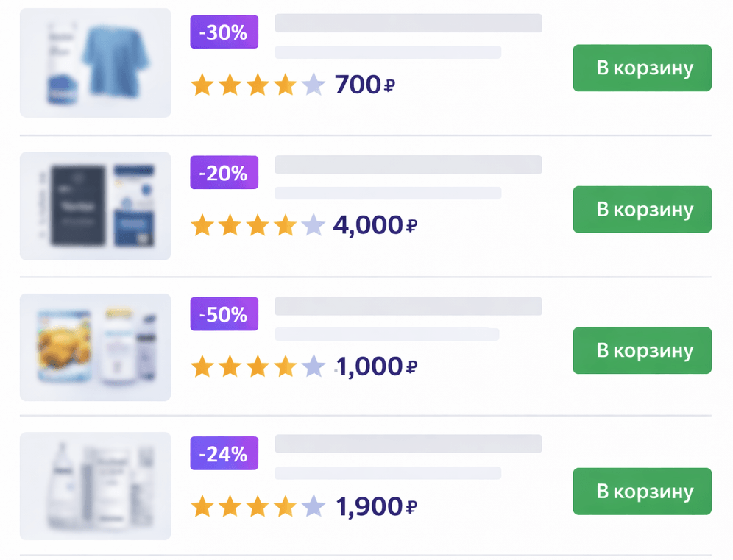Image resolution: width=733 pixels, height=560 pixels.
Task: Open the blue t-shirt product thumbnail
Action: coord(95,63)
